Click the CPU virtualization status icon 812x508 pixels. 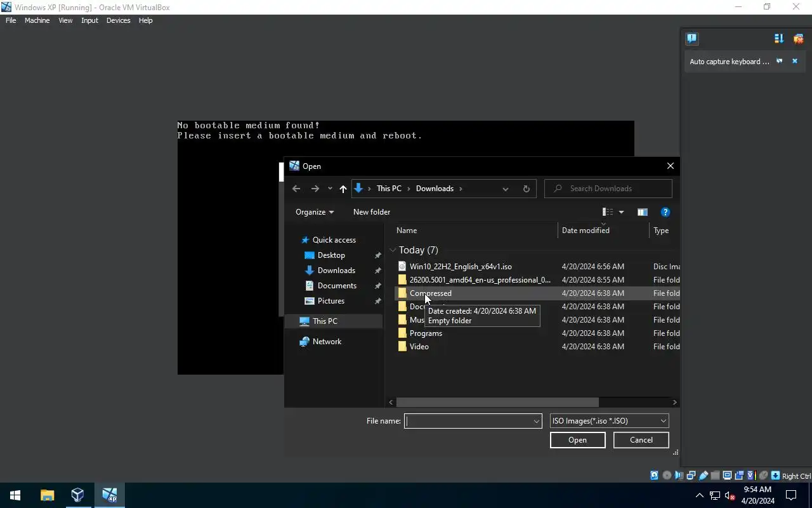point(751,476)
